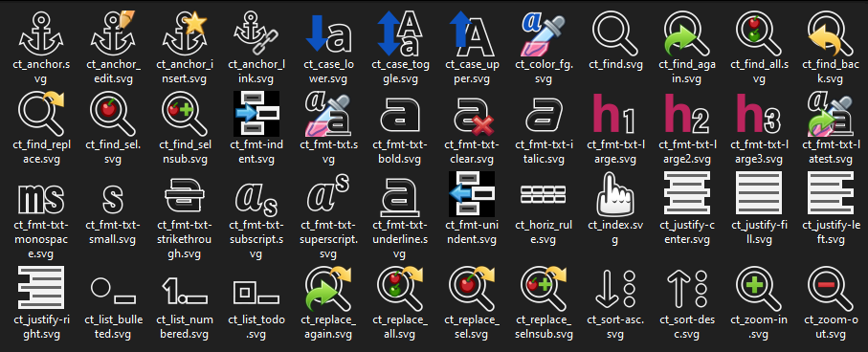This screenshot has height=352, width=868.
Task: Choose the ct_find_all.svg icon
Action: (758, 33)
